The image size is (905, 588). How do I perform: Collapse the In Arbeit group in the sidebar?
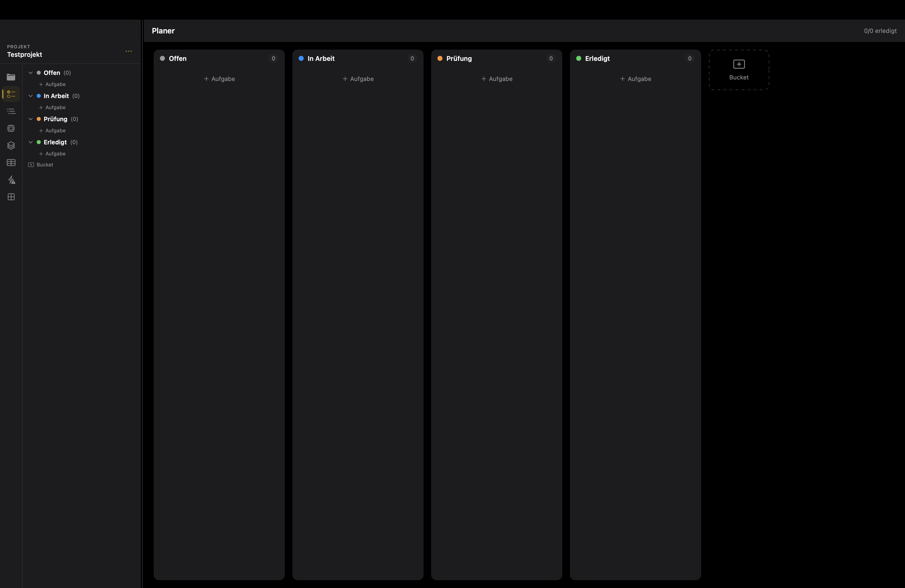(31, 96)
